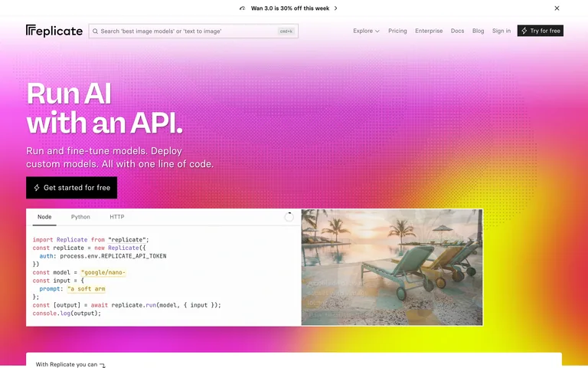Viewport: 588px width, 368px height.
Task: Click Get started for free button
Action: click(x=72, y=187)
